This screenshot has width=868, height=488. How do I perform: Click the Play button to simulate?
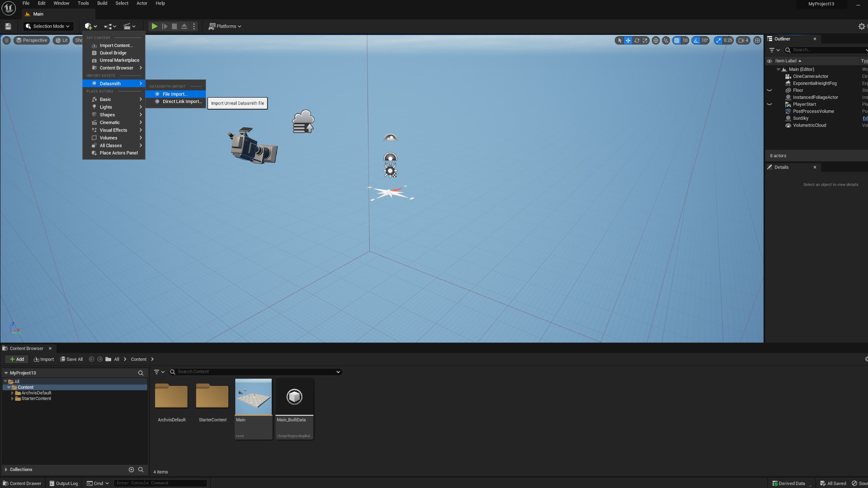[x=154, y=26]
